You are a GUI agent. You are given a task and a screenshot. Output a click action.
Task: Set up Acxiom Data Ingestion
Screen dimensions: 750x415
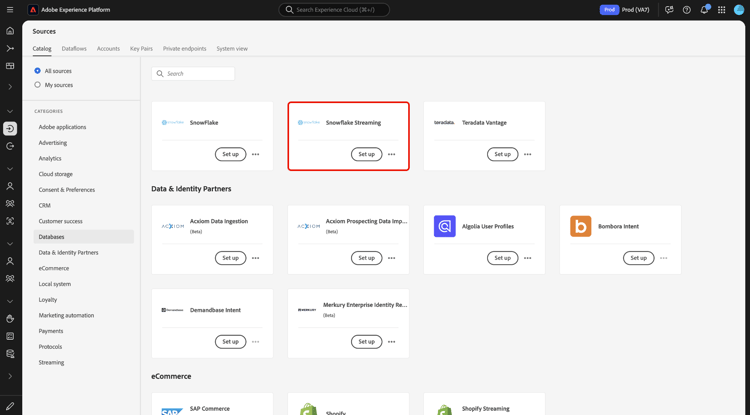(231, 258)
